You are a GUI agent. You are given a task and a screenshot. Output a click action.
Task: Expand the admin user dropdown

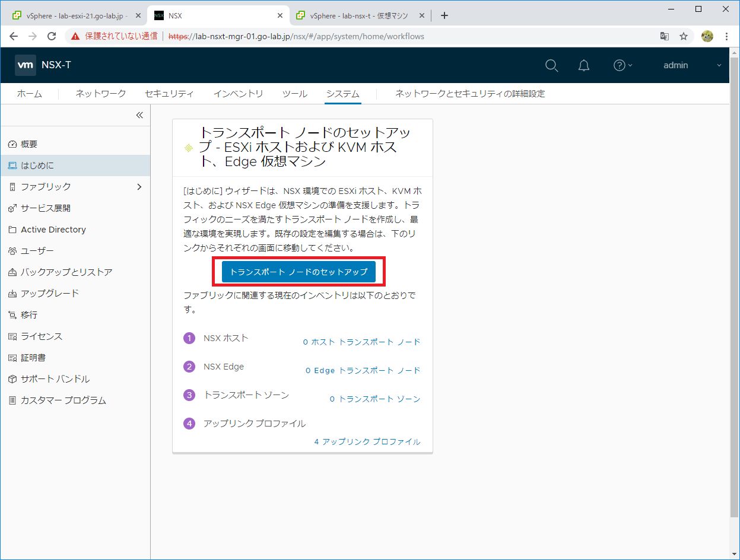[x=693, y=65]
